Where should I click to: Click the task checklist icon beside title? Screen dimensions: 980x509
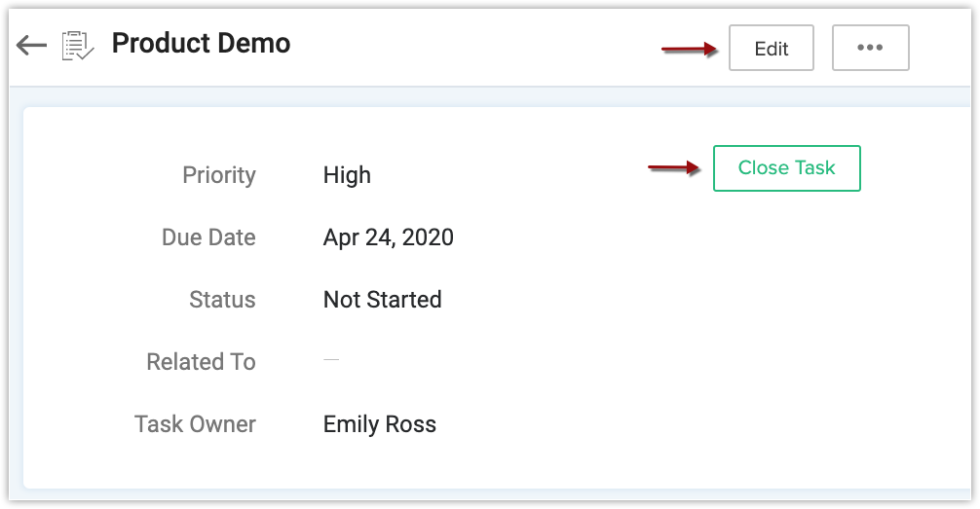pos(78,46)
